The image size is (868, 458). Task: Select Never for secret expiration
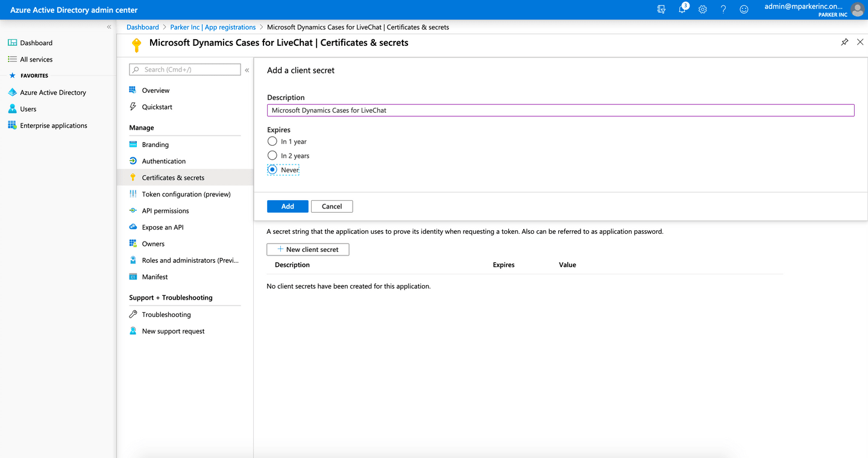[x=272, y=169]
